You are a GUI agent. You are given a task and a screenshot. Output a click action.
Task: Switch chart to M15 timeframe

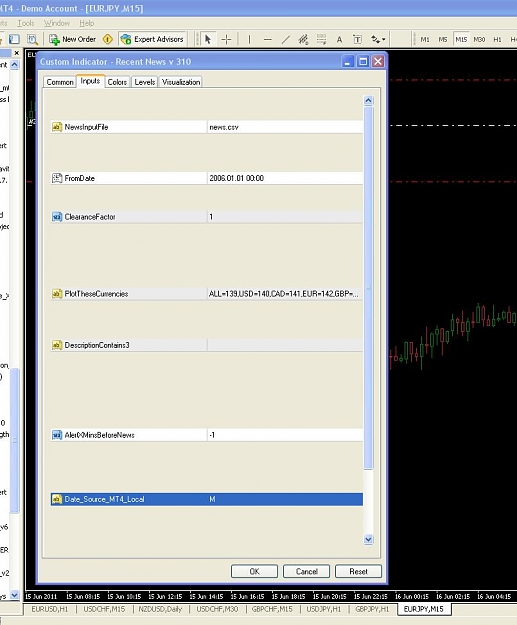click(461, 39)
